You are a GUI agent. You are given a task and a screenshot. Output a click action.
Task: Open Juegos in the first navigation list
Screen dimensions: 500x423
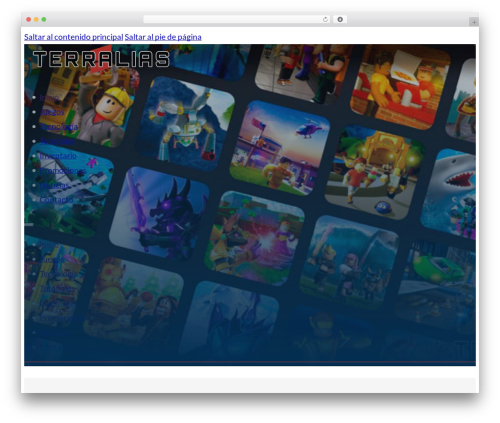pyautogui.click(x=52, y=112)
